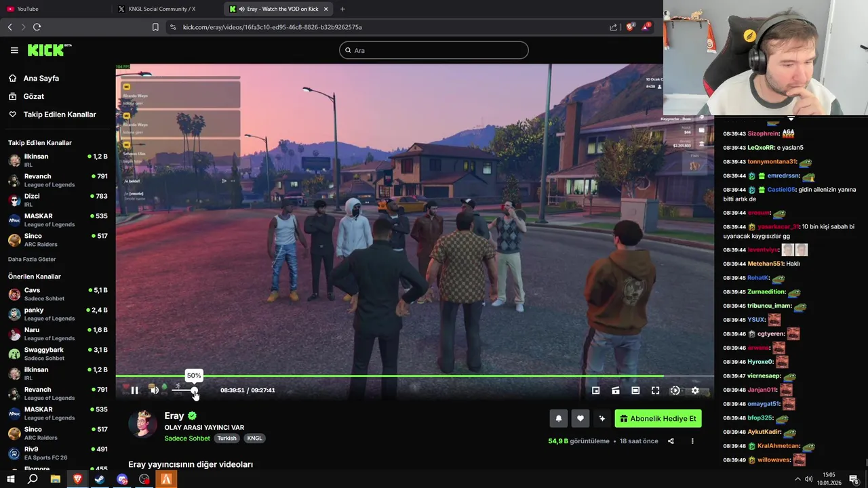Go back in browser history
The height and width of the screenshot is (488, 868).
[9, 27]
